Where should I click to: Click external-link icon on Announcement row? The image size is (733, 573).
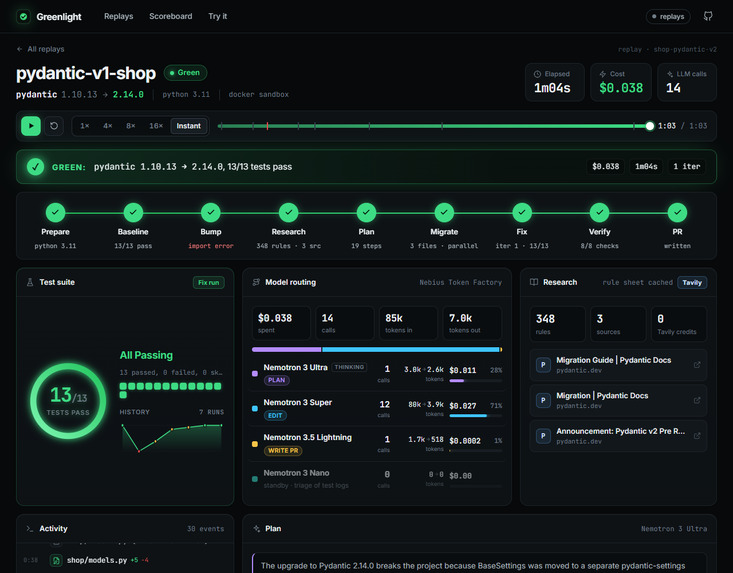click(697, 436)
